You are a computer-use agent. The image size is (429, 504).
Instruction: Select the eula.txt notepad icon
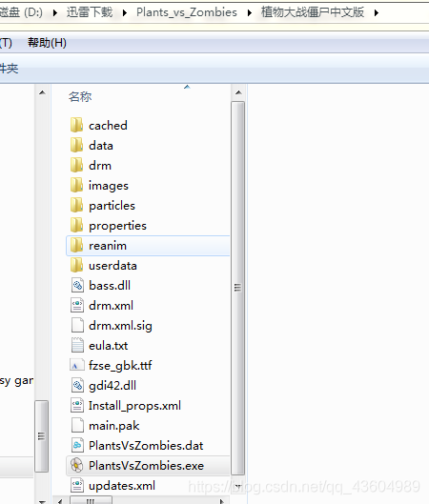(x=77, y=345)
